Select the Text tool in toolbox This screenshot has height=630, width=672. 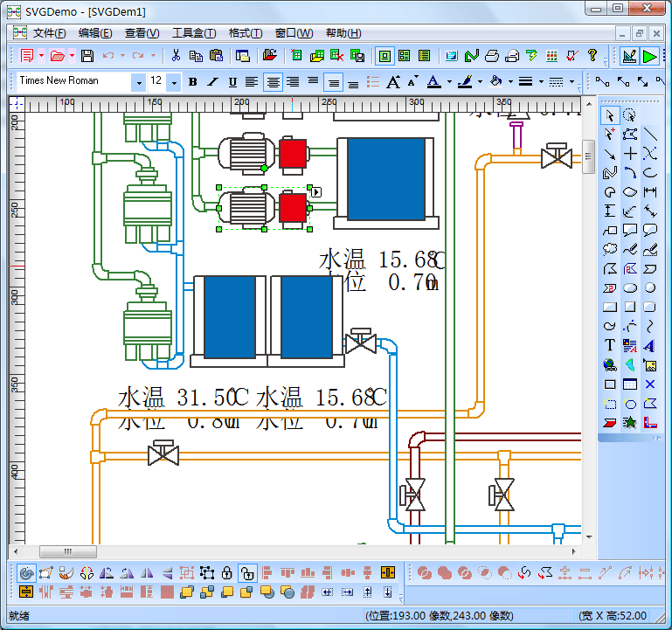coord(610,345)
